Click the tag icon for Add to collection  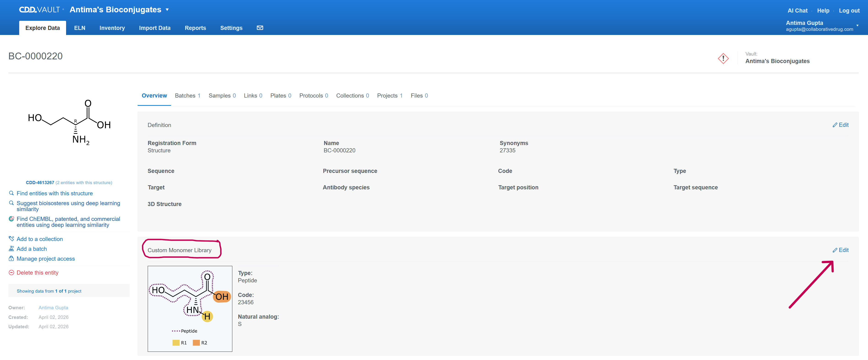pyautogui.click(x=11, y=239)
